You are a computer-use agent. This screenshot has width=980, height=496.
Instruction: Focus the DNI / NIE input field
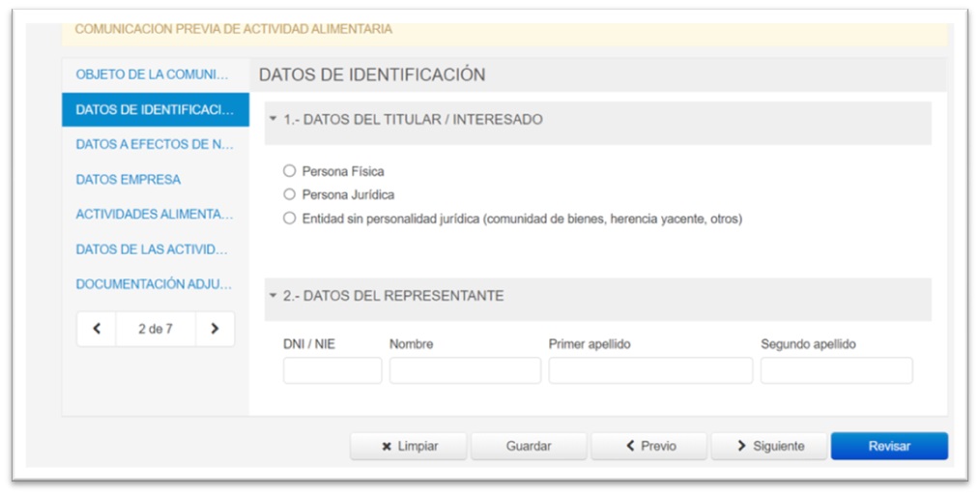(332, 370)
